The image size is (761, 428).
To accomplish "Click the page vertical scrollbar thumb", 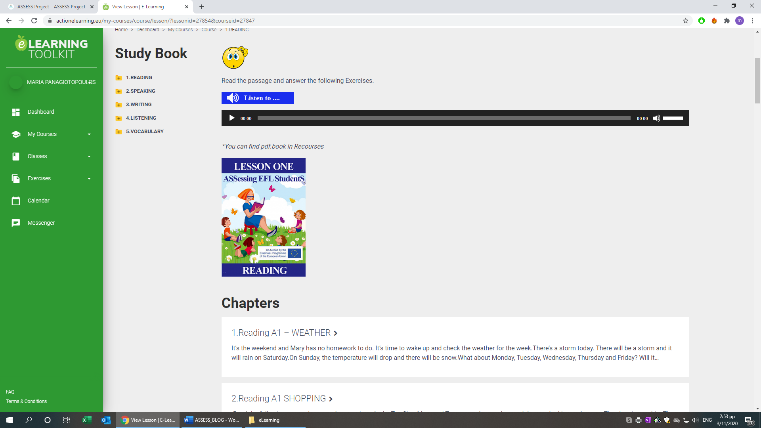I will coord(757,81).
